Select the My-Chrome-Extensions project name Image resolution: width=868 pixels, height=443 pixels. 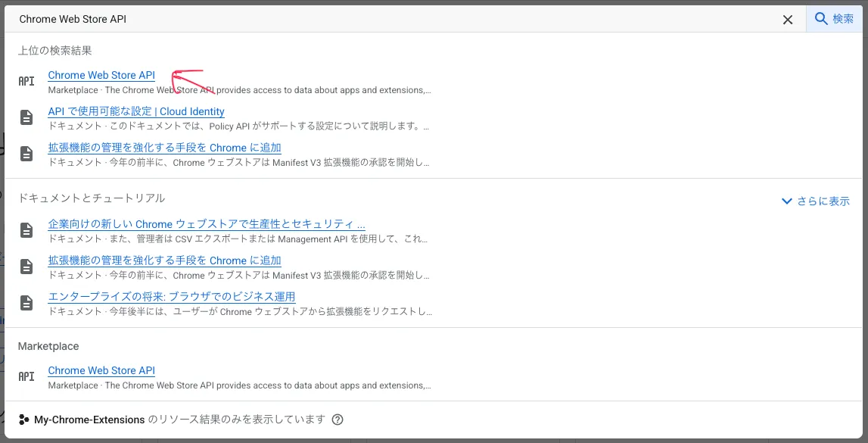click(x=90, y=420)
